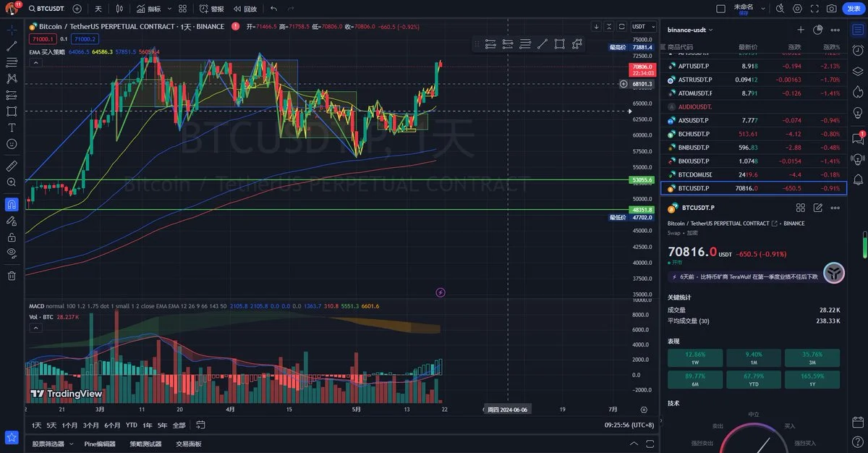The image size is (868, 453).
Task: Create a 警报 alert
Action: 210,9
